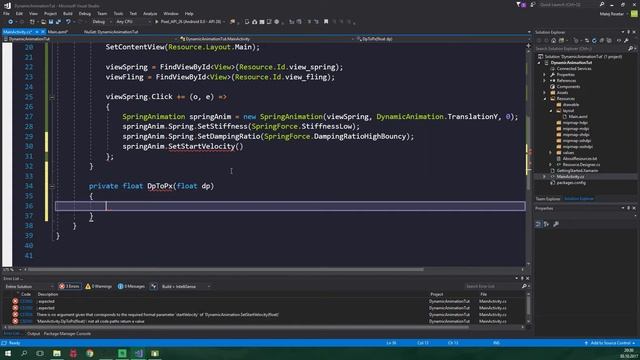Switch to the Package Manager Console tab
This screenshot has width=640, height=360.
[67, 333]
